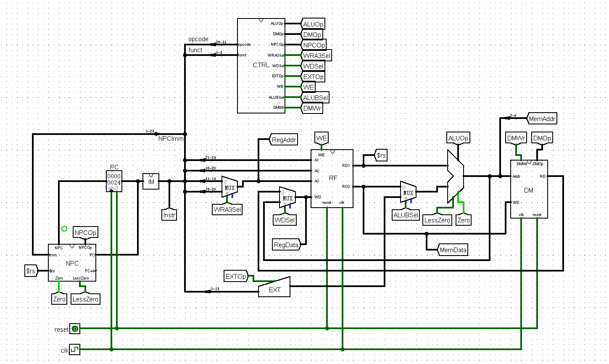Toggle the reset input pin
The height and width of the screenshot is (364, 609).
[x=75, y=329]
